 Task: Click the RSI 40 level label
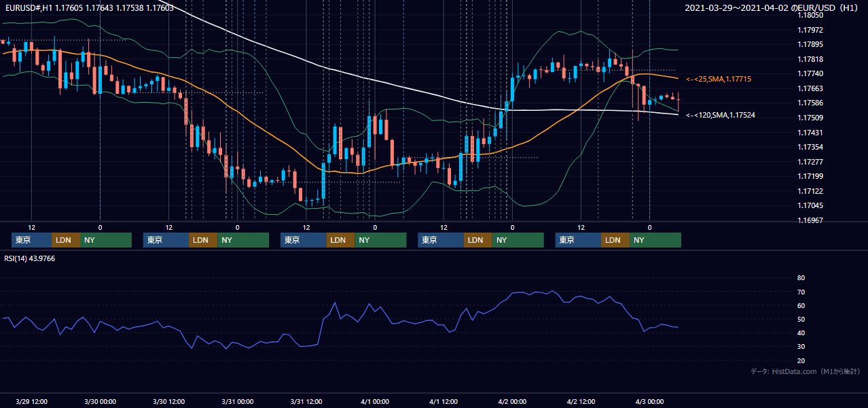tap(801, 333)
